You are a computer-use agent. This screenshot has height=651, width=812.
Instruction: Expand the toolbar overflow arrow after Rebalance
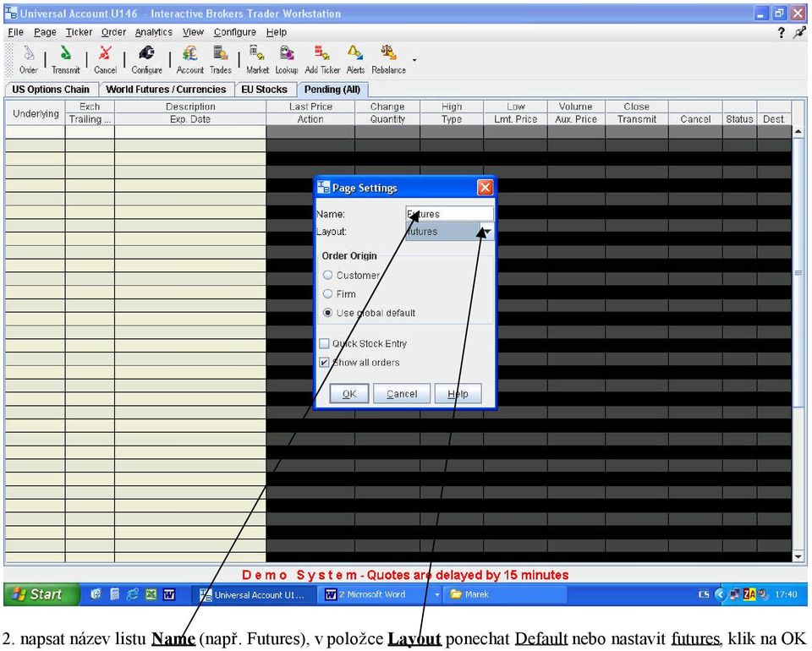point(414,60)
